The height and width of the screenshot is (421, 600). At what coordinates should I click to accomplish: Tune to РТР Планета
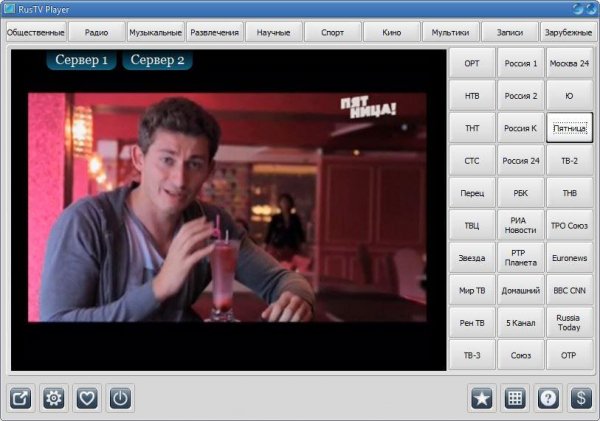(x=521, y=258)
